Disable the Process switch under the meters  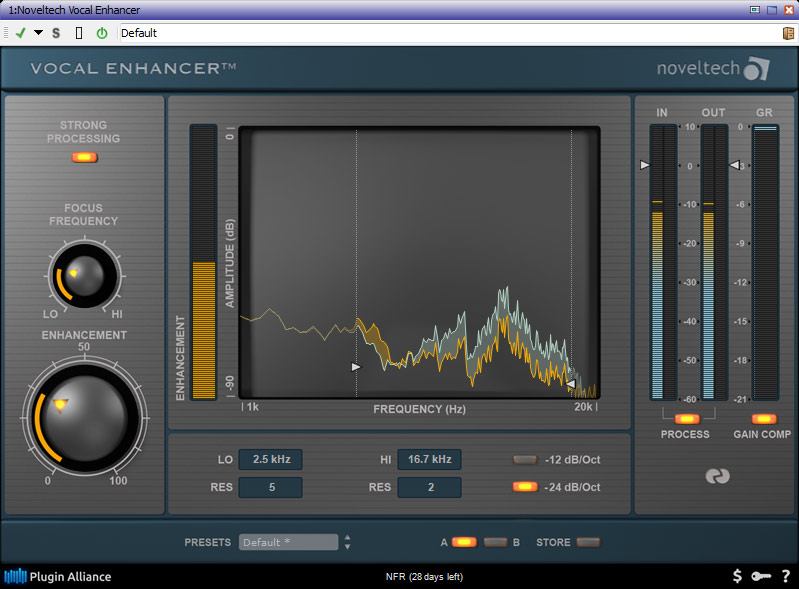pyautogui.click(x=686, y=419)
